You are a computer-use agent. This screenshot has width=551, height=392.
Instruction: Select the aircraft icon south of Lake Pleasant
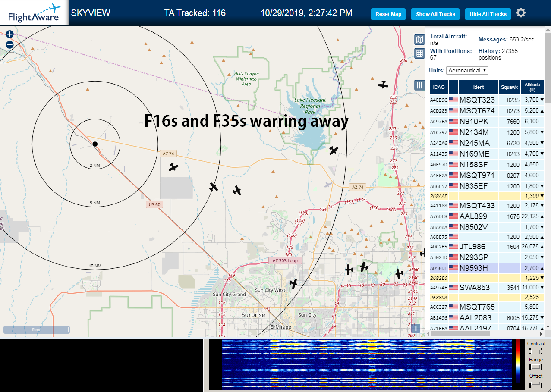pos(334,151)
